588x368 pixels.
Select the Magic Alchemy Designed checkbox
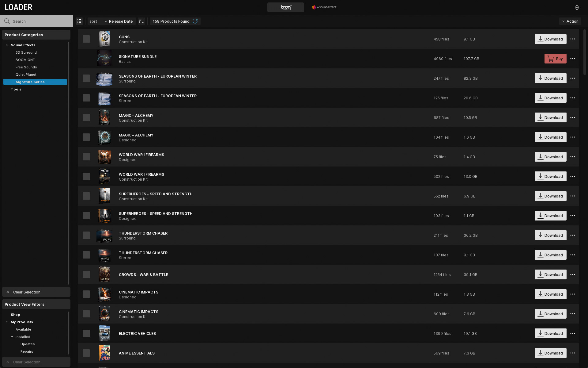(86, 137)
